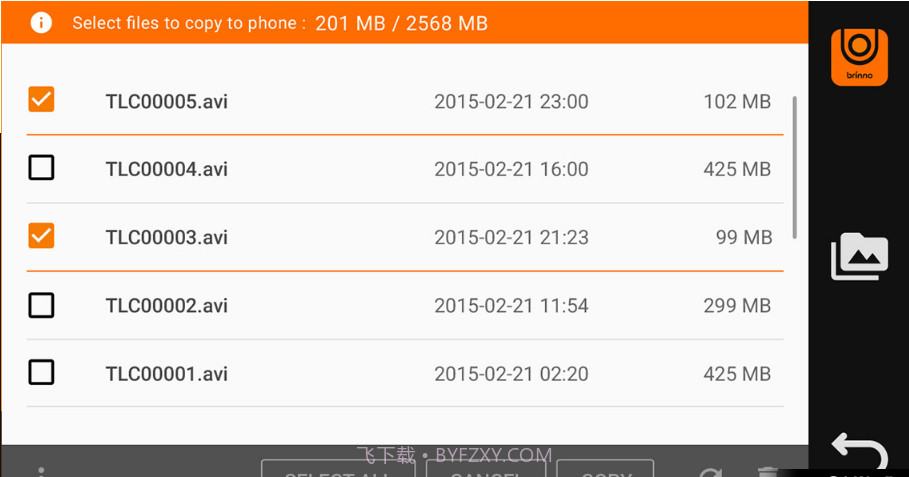
Task: Check the TLC00002.avi checkbox
Action: [41, 305]
